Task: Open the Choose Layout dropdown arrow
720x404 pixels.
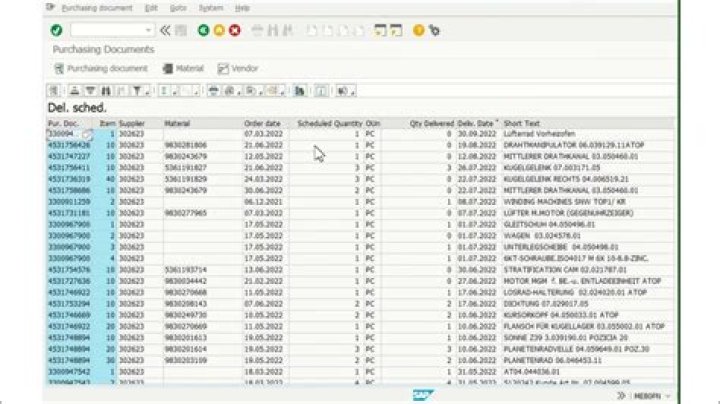Action: (x=282, y=92)
